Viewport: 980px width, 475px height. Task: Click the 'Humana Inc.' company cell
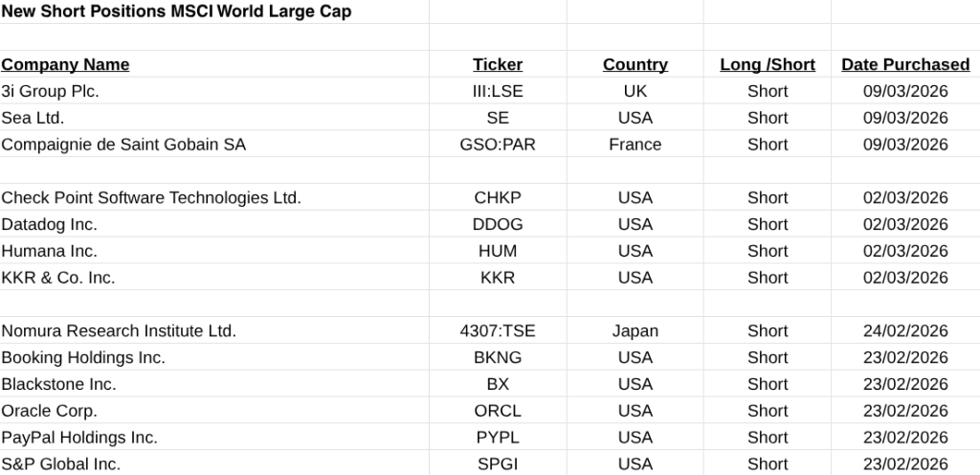coord(49,251)
